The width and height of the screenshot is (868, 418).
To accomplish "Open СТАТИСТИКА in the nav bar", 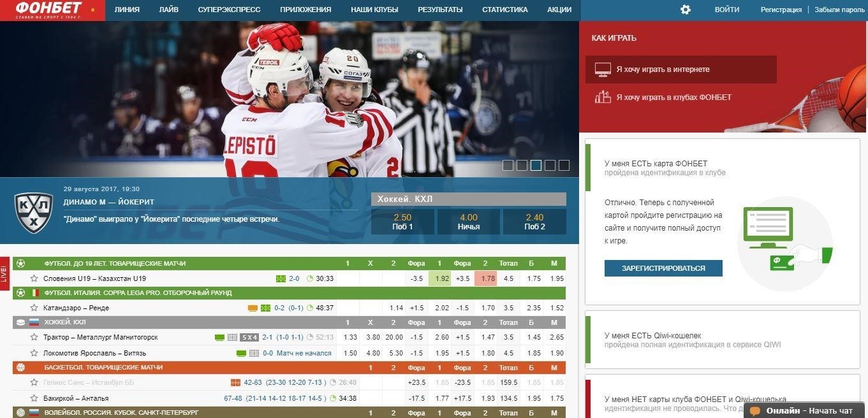I will pos(505,10).
